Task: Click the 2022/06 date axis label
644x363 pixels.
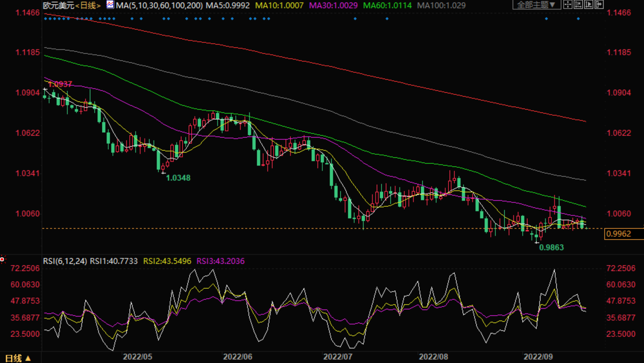Action: click(x=238, y=356)
